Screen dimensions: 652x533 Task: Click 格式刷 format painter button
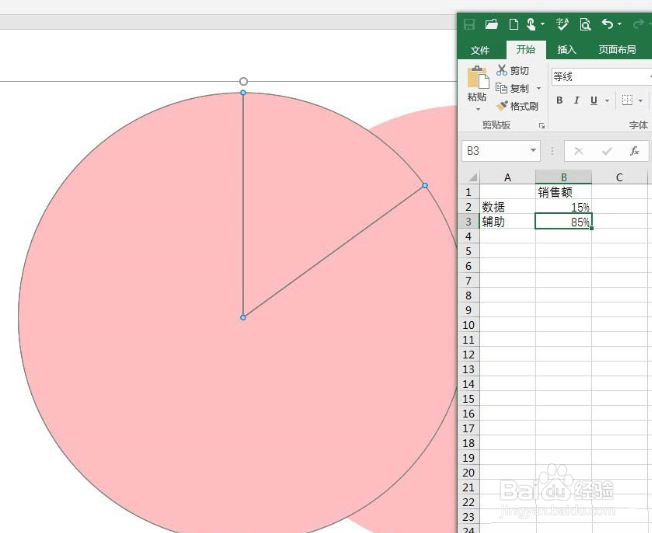pos(517,106)
